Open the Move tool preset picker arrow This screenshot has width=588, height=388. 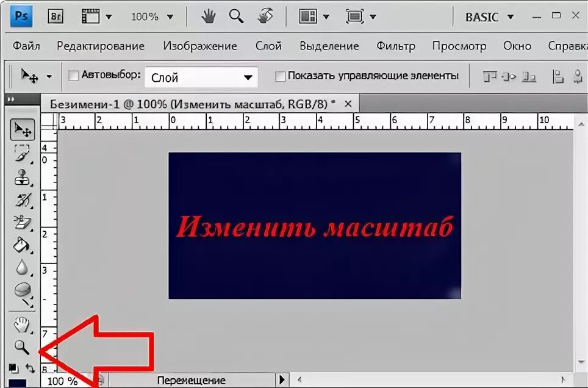[x=49, y=77]
